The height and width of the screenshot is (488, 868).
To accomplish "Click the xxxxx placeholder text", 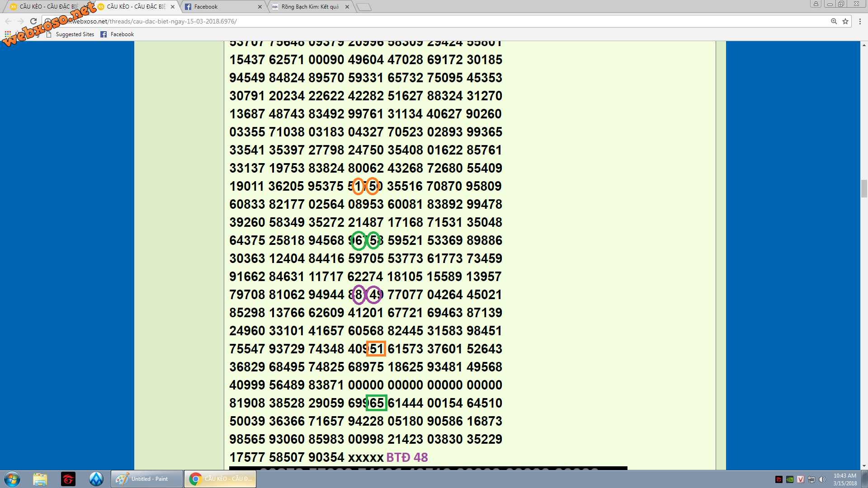I will point(366,458).
